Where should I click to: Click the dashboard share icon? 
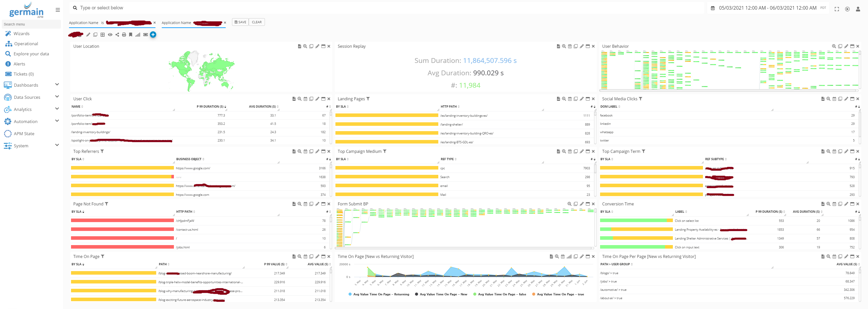point(117,35)
